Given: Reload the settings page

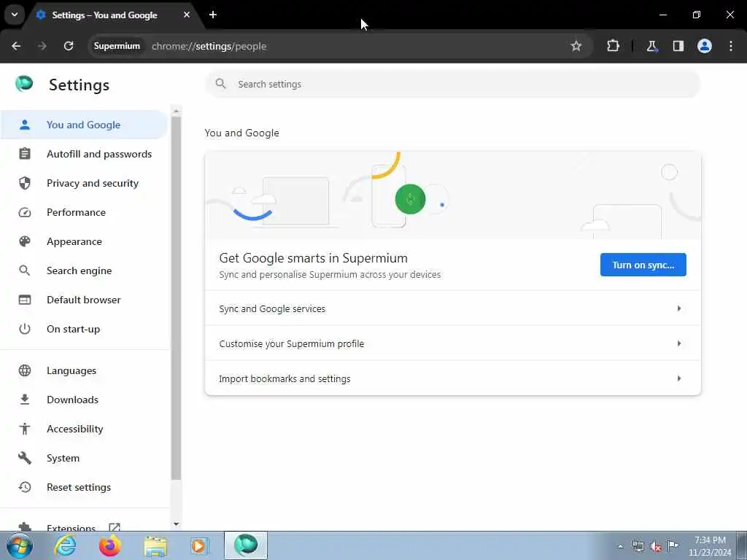Looking at the screenshot, I should [x=69, y=46].
